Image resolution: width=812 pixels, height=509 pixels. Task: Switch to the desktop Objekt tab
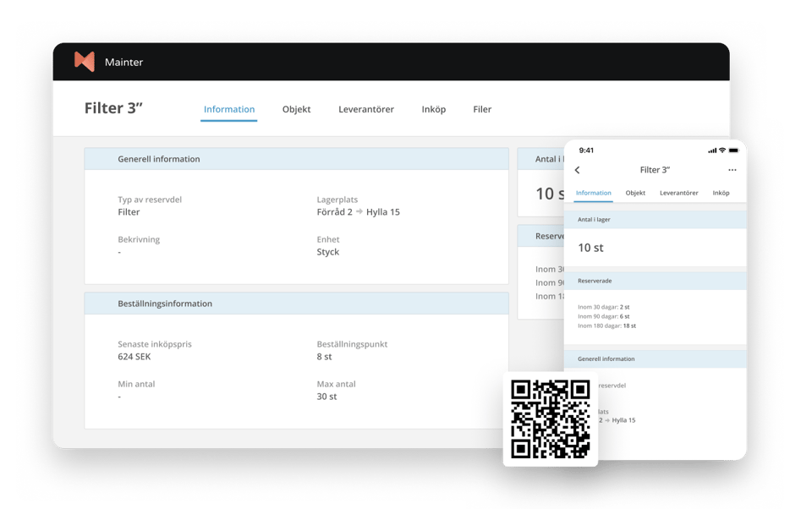296,109
